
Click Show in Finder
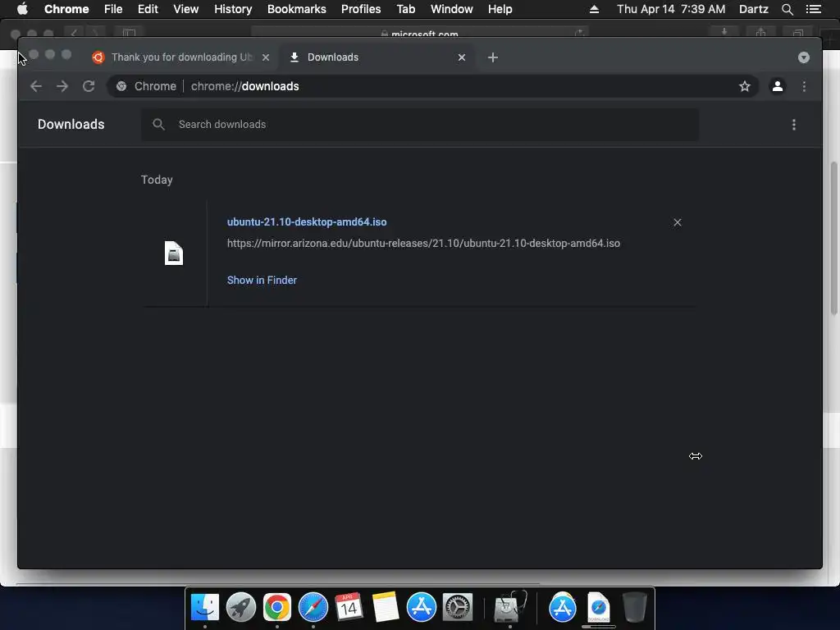coord(262,281)
